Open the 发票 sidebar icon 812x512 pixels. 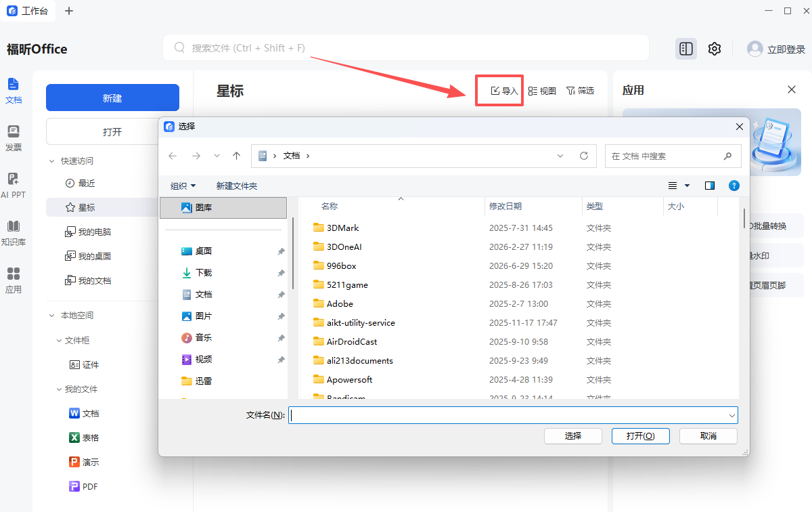pos(14,137)
